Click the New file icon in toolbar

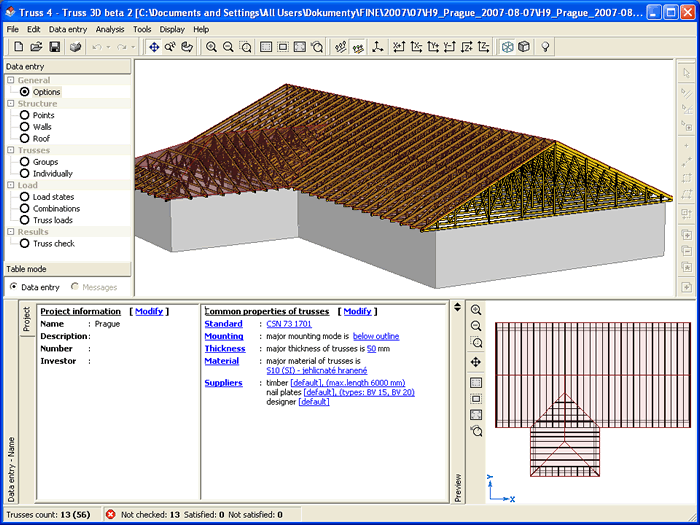tap(16, 47)
